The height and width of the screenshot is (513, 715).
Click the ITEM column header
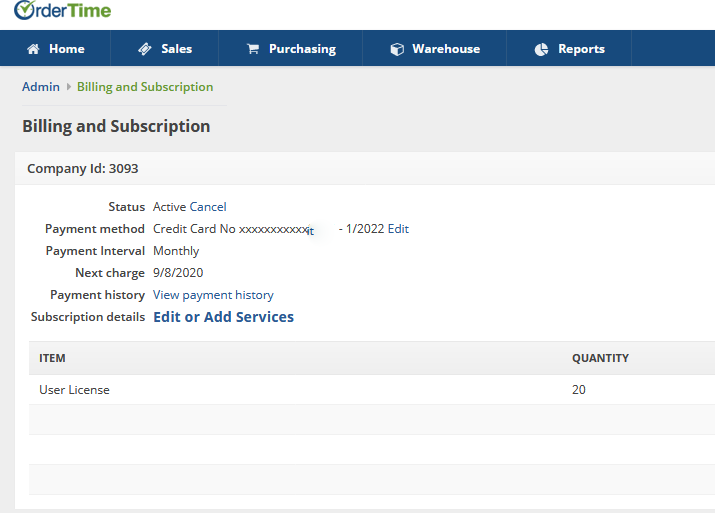pyautogui.click(x=52, y=358)
